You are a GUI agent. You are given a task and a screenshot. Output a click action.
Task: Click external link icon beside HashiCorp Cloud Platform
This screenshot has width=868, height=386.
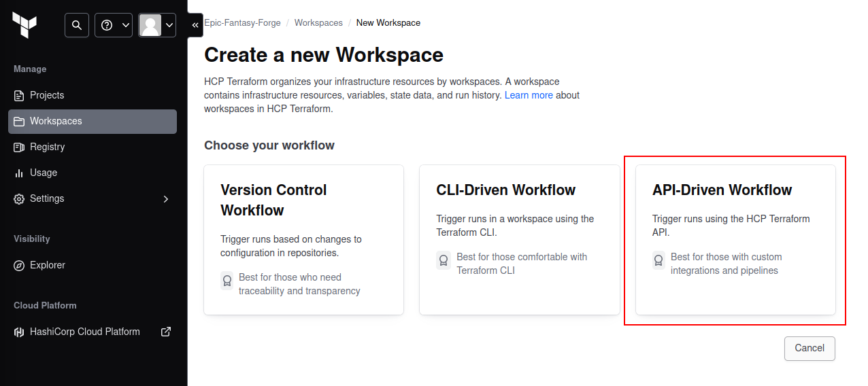click(x=165, y=332)
